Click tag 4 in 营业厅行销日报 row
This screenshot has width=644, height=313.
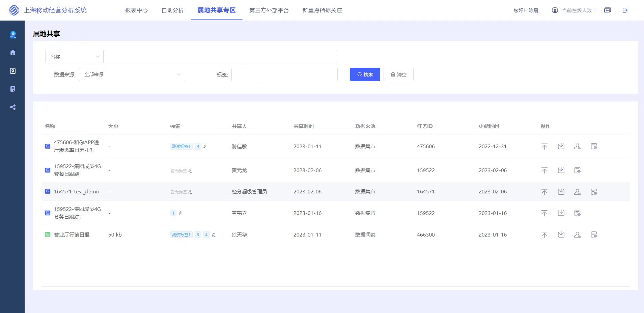tap(206, 235)
